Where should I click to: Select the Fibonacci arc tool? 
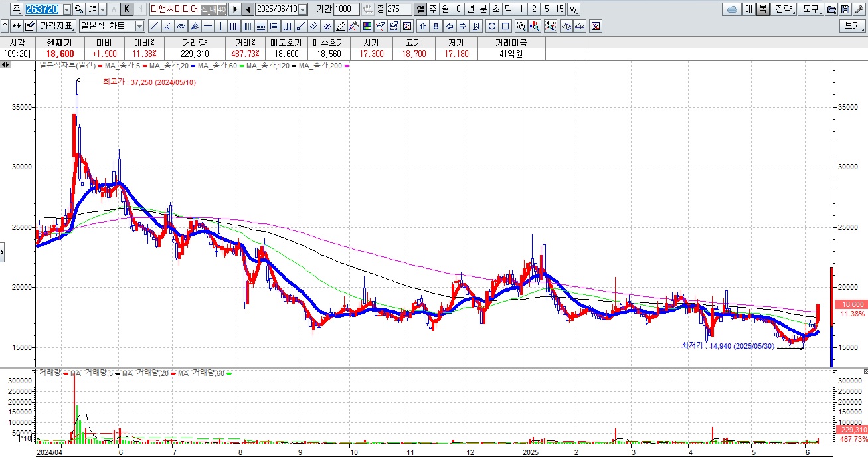point(181,26)
